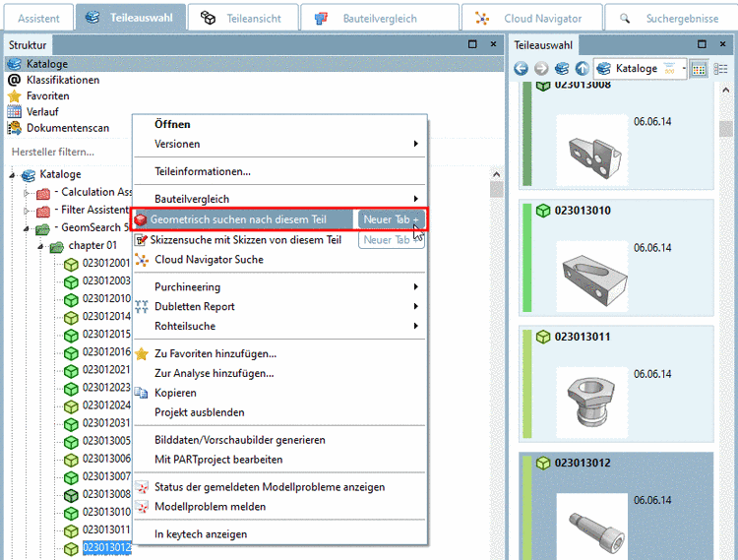Click the chapter 01 folder icon

(56, 247)
